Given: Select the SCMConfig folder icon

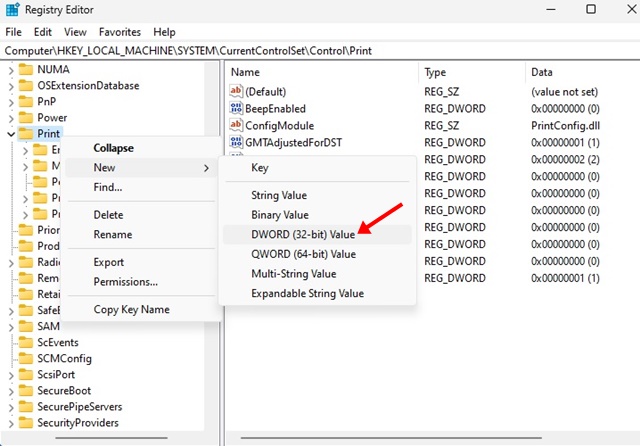Looking at the screenshot, I should pos(26,358).
